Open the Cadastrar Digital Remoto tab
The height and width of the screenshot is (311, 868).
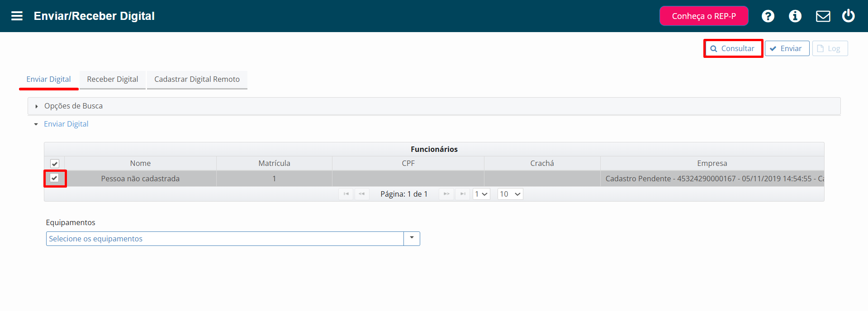click(197, 80)
